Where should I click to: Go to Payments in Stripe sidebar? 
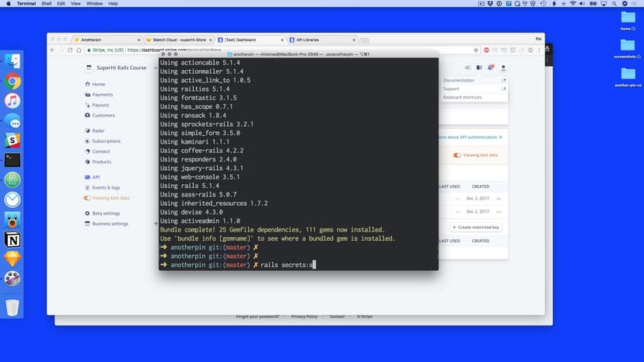(x=103, y=95)
